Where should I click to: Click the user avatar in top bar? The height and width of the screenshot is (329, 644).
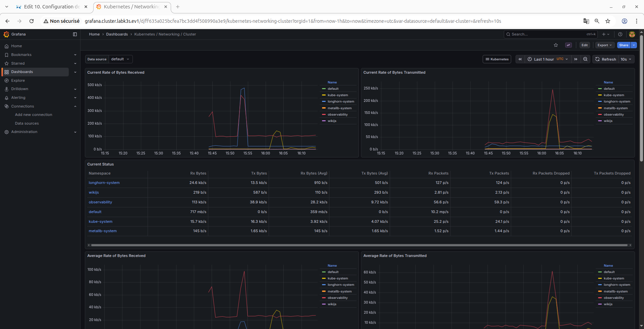point(632,34)
